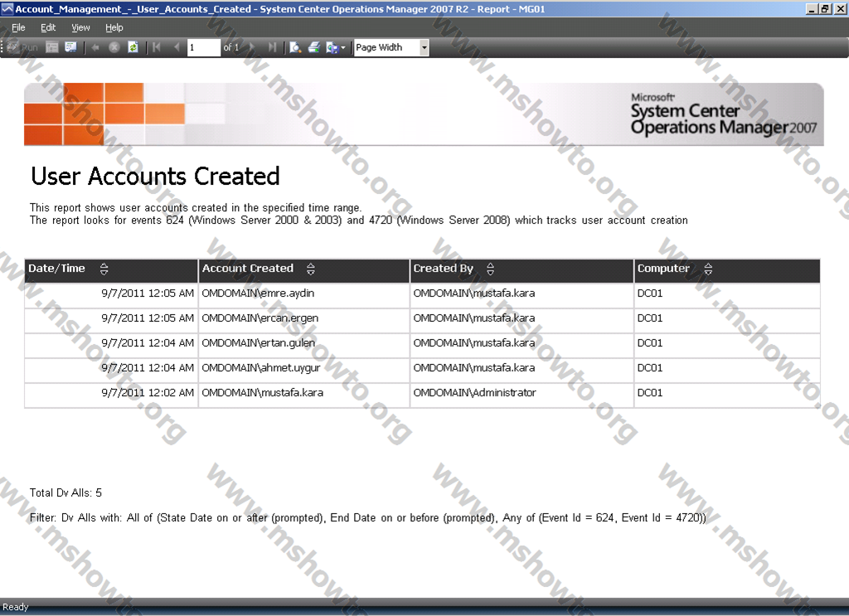Open the Help menu
Screen dimensions: 849x616
point(114,27)
